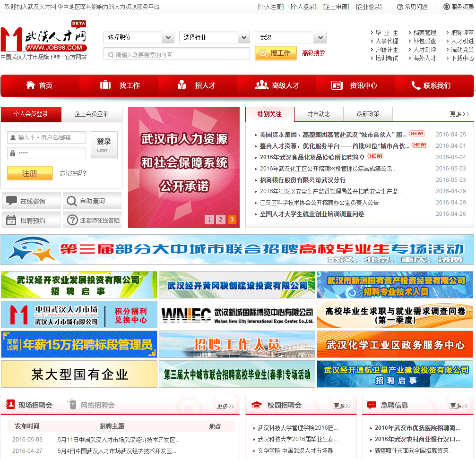Open the 武汉化学工业区政务服务中心 banner
Image resolution: width=476 pixels, height=459 pixels.
click(x=395, y=344)
